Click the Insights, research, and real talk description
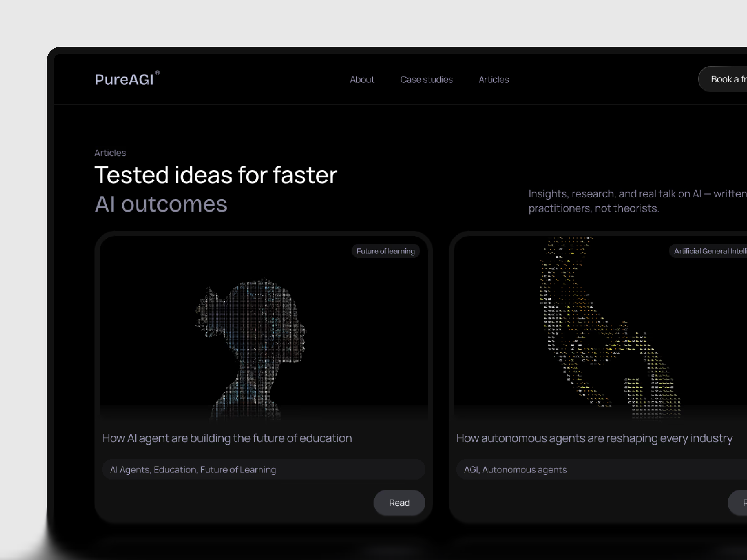The image size is (747, 560). point(638,201)
